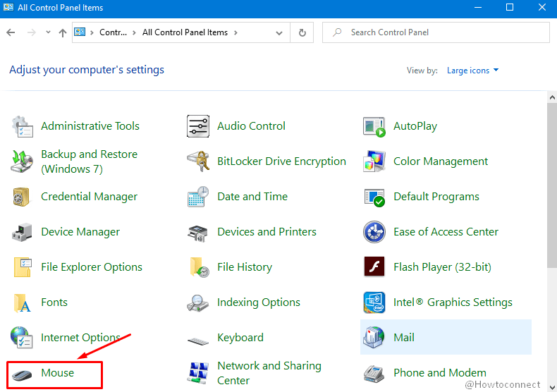Click the Device Manager label
The image size is (557, 392).
tap(80, 232)
